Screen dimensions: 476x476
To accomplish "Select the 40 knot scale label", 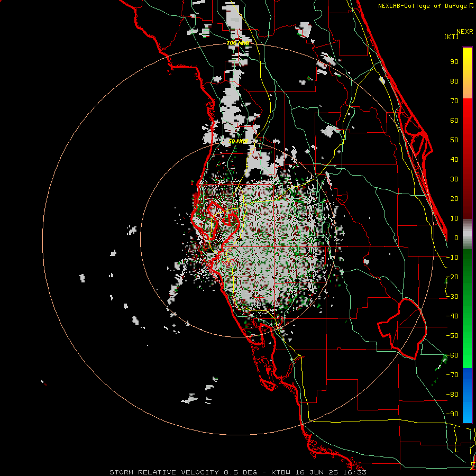I will (x=454, y=160).
